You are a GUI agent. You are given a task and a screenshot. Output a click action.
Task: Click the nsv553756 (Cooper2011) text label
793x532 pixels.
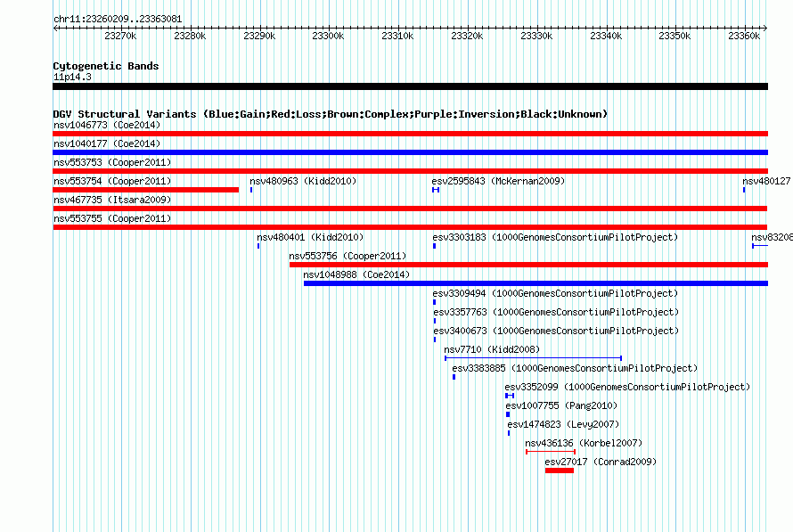(347, 256)
